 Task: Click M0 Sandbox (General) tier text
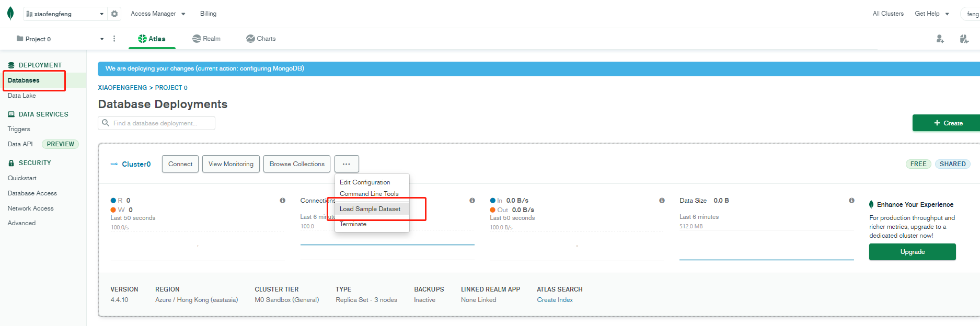pyautogui.click(x=287, y=300)
